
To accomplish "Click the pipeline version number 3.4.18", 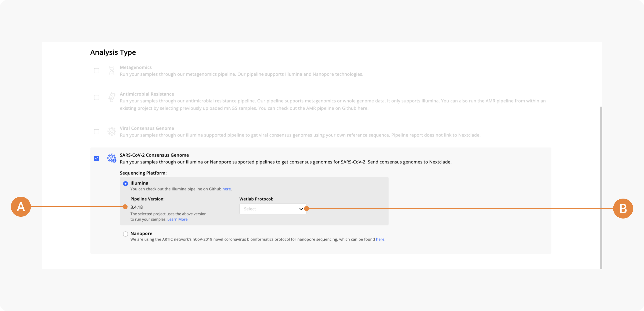I will click(137, 207).
